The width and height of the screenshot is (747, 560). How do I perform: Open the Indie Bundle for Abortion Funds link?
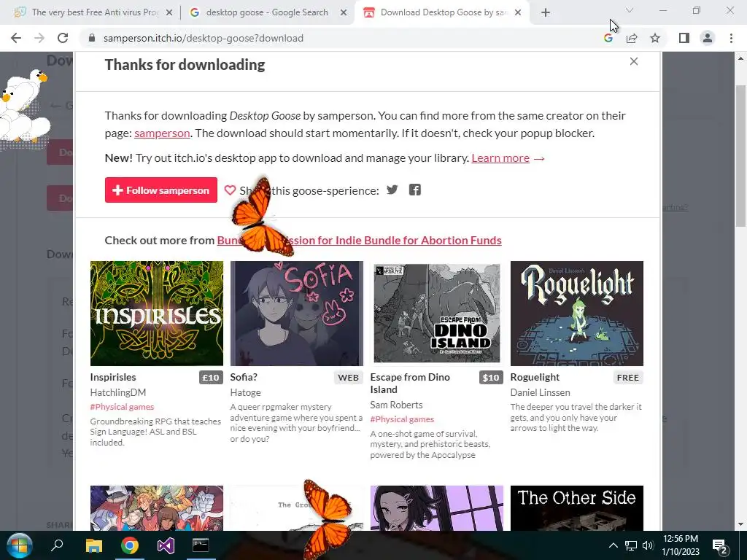coord(359,241)
